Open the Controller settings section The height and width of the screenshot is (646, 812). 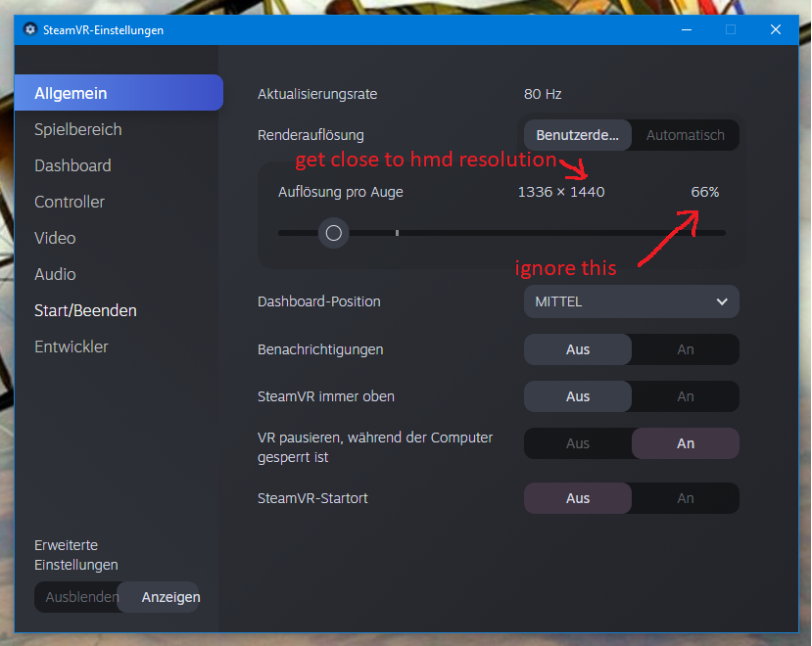tap(69, 201)
